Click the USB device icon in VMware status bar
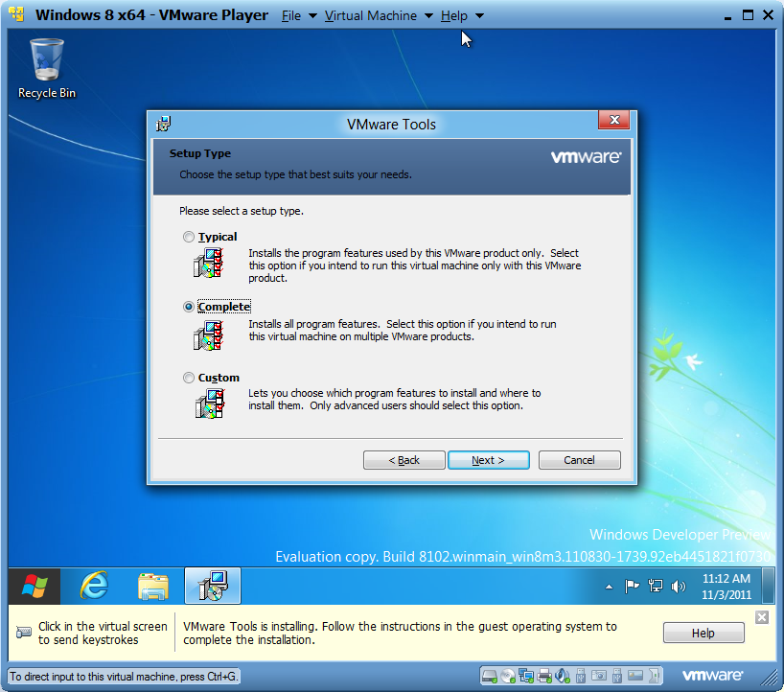Screen dimensions: 784x692 pos(580,676)
